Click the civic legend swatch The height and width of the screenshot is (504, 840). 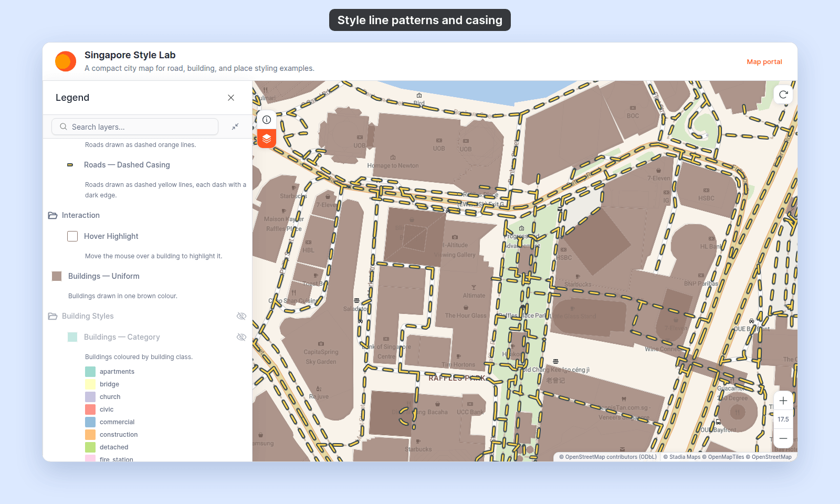coord(90,409)
